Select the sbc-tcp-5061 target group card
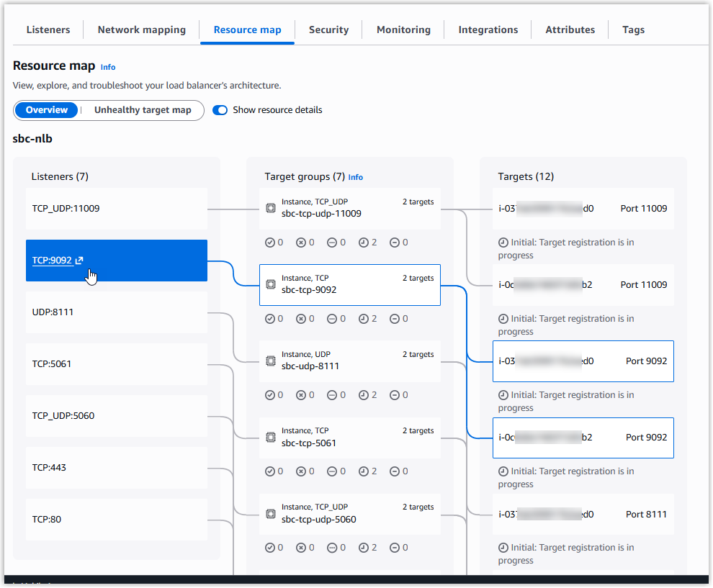713x588 pixels. (x=349, y=438)
